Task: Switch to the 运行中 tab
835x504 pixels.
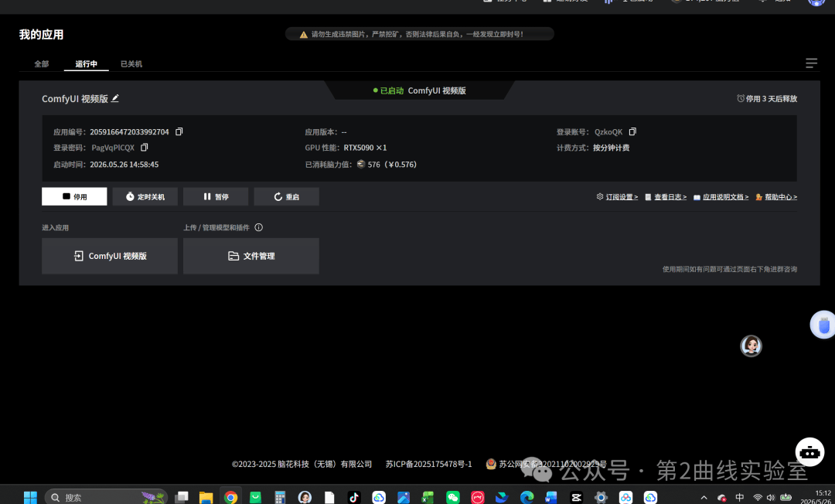Action: pos(87,64)
